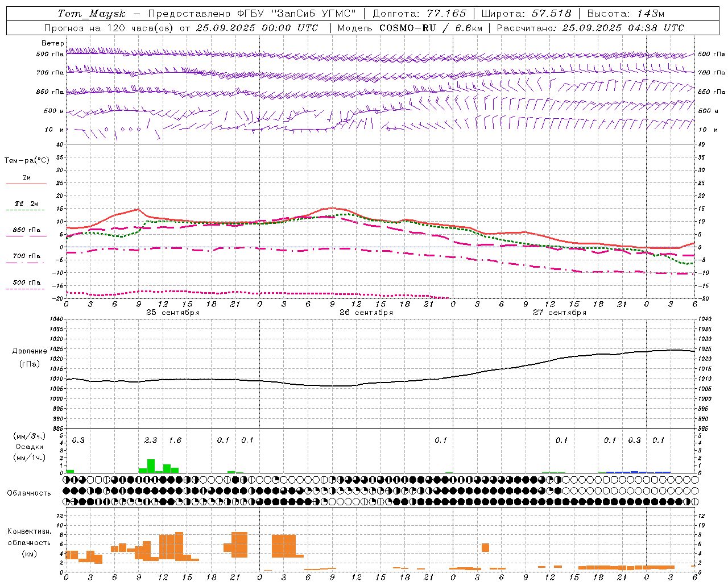The width and height of the screenshot is (728, 582).
Task: Click the Ветер panel label
Action: click(x=52, y=43)
